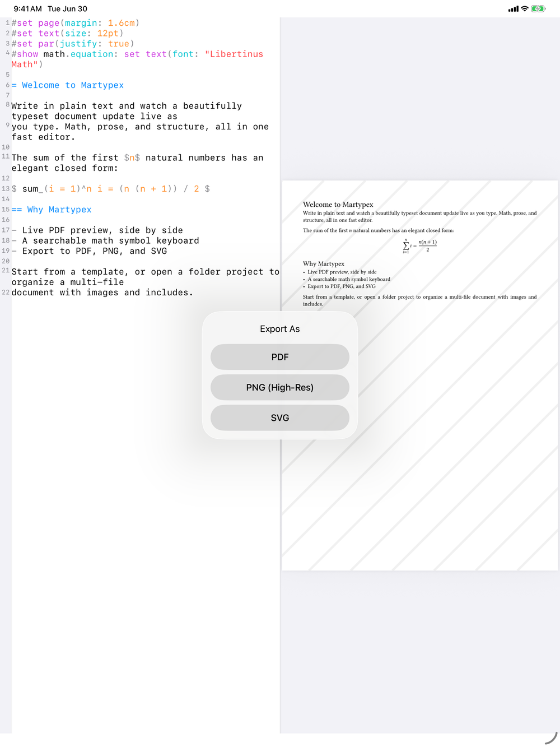Click the '#show math.equation' code line

[x=137, y=59]
